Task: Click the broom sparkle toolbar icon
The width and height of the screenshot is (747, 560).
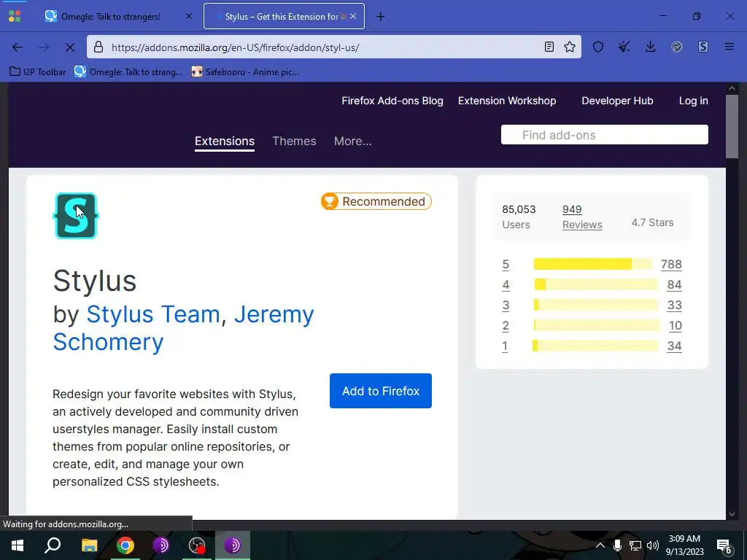Action: point(624,47)
